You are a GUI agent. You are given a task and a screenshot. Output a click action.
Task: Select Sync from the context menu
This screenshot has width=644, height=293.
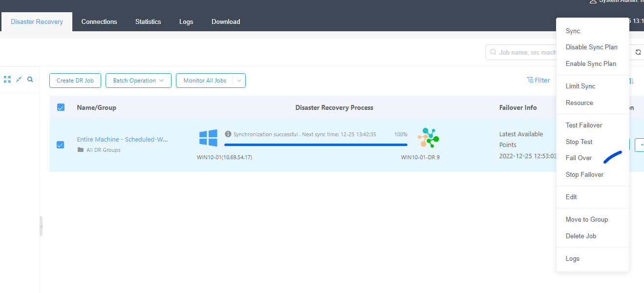(x=593, y=31)
